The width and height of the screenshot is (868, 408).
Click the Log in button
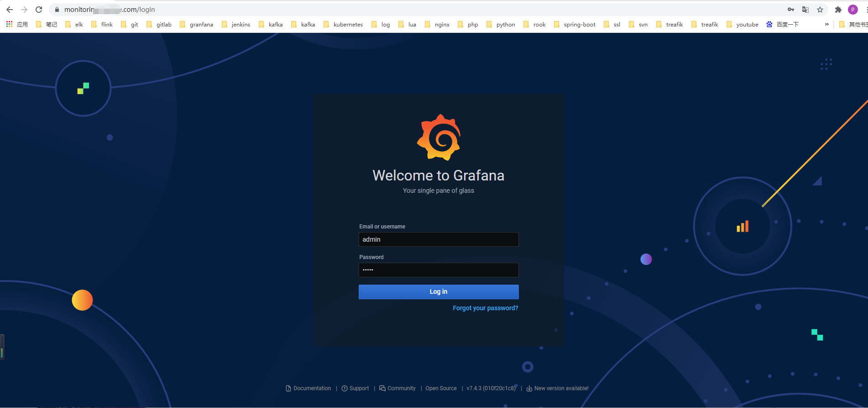click(x=439, y=292)
